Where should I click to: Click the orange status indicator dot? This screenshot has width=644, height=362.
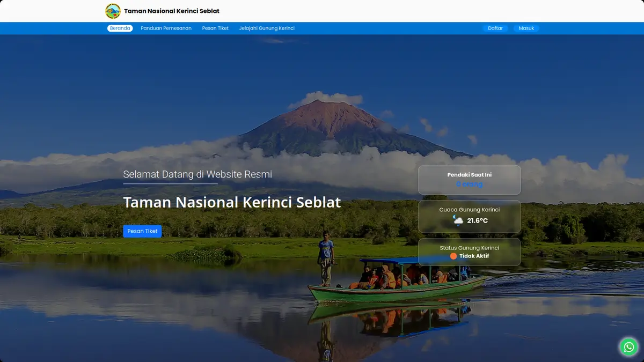pos(453,256)
